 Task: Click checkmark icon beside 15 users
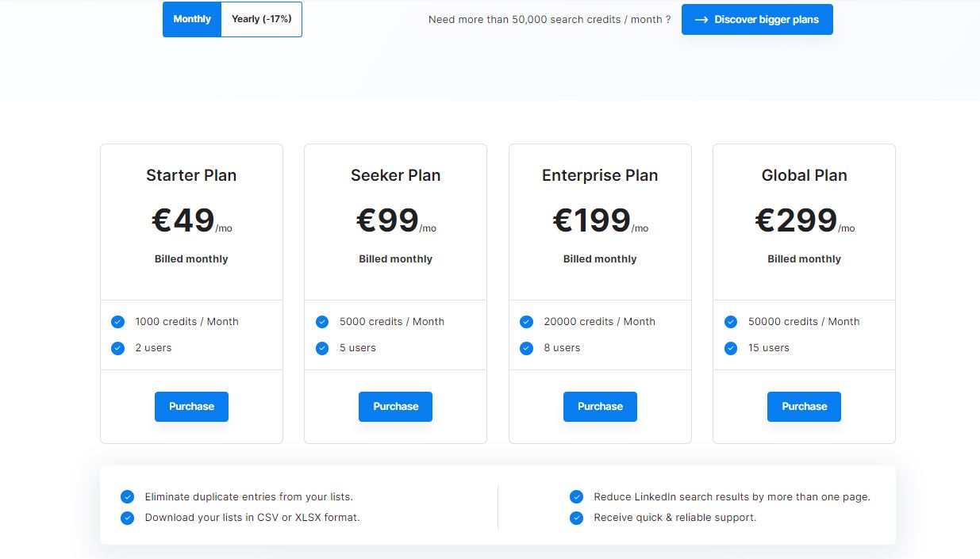point(731,348)
